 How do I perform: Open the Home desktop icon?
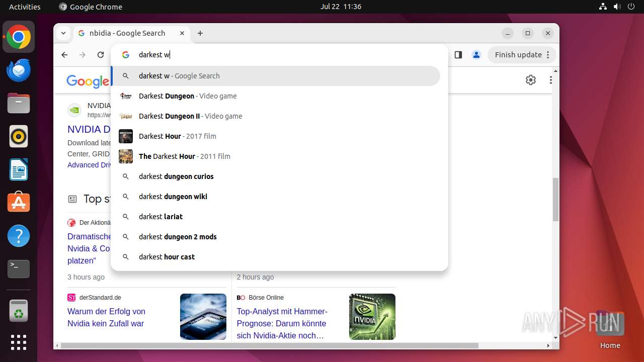point(610,329)
